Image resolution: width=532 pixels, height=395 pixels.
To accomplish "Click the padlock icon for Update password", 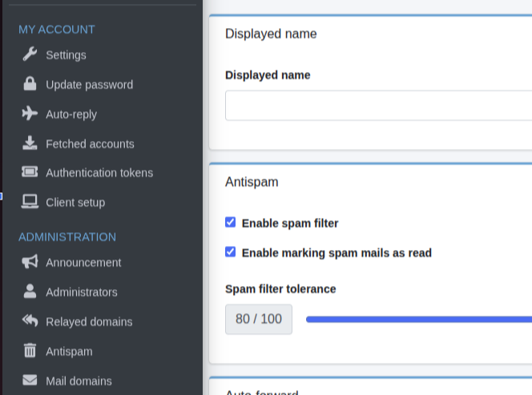I will pos(30,83).
